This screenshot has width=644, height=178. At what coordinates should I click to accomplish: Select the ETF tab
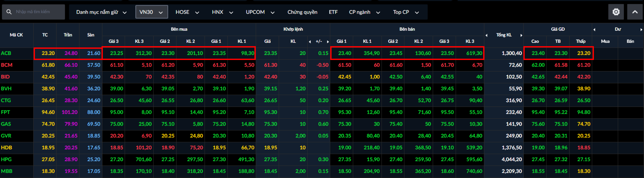click(x=333, y=12)
